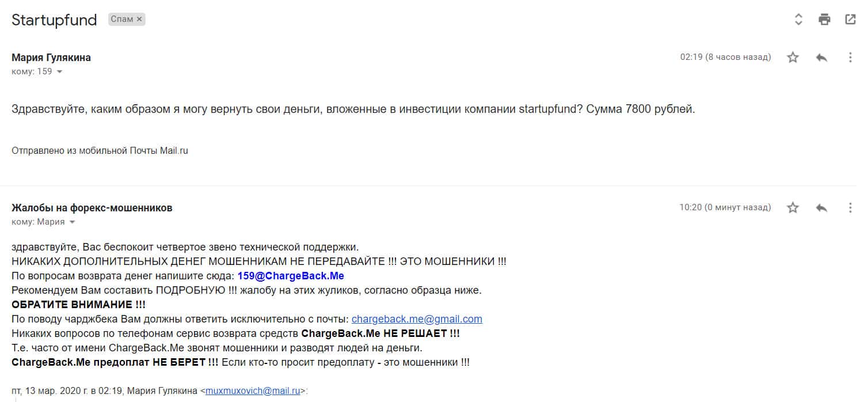Viewport: 868px width, 402px height.
Task: Star Мария Гулякина's message
Action: point(793,58)
